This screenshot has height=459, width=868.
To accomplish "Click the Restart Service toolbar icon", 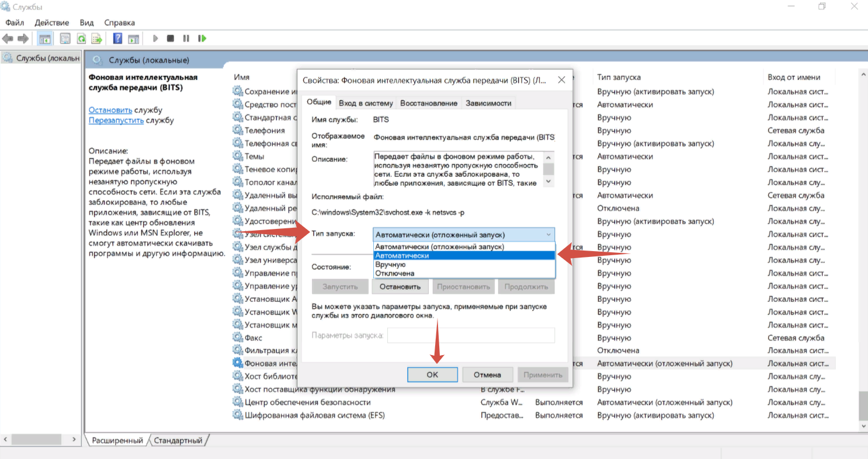I will tap(202, 39).
